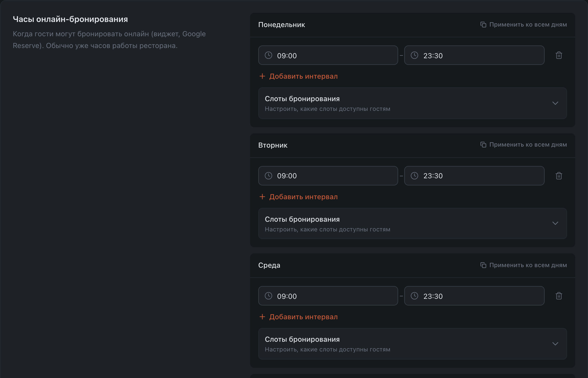Delete the Monday 09:00–23:30 interval

pyautogui.click(x=559, y=55)
